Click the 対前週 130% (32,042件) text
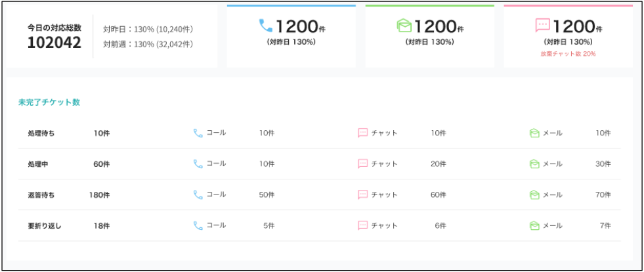This screenshot has height=272, width=644. click(148, 44)
